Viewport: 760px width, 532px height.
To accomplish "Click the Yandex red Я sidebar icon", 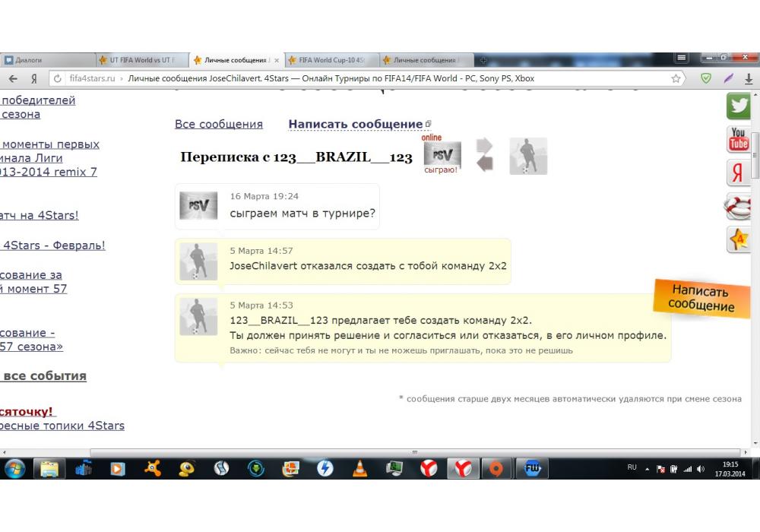I will tap(738, 173).
